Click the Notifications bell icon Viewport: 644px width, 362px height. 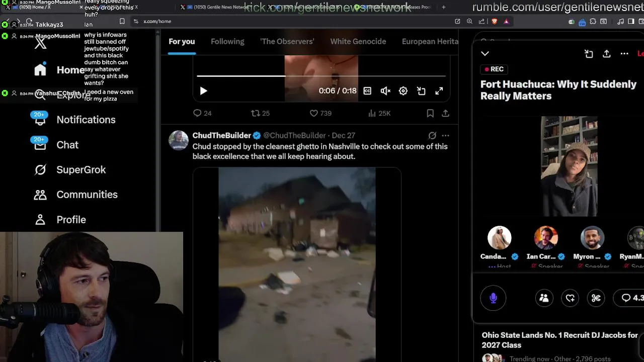[x=40, y=121]
